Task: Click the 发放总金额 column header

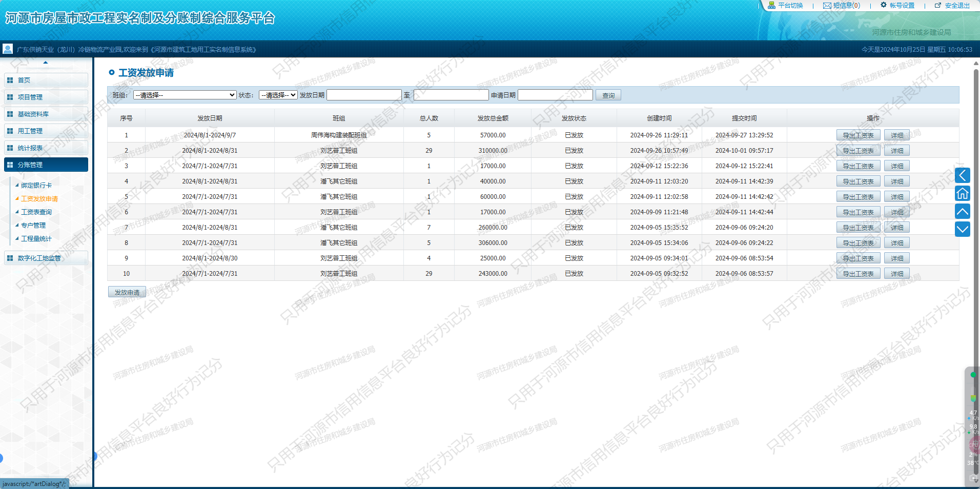Action: coord(493,118)
